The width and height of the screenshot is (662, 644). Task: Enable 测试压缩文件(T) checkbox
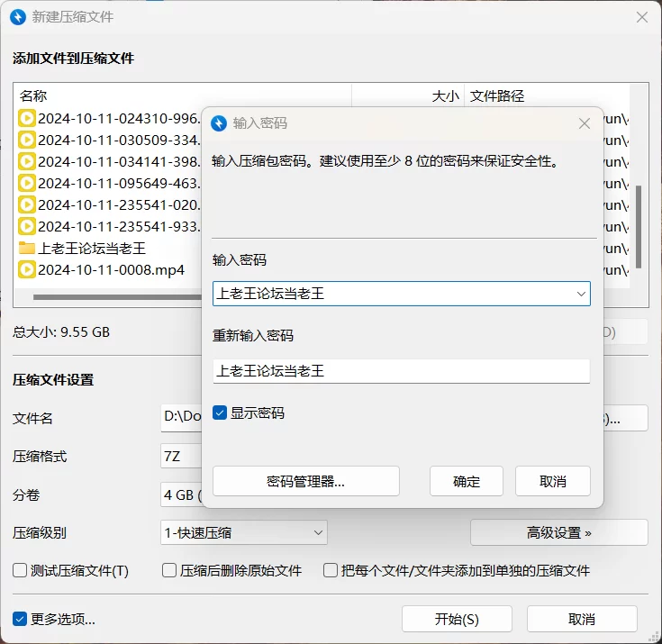point(20,570)
